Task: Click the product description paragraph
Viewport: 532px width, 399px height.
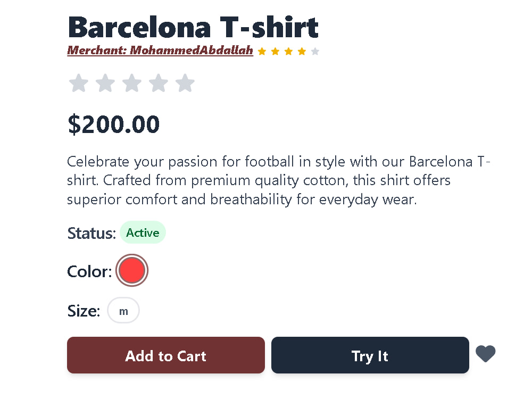Action: pos(279,180)
